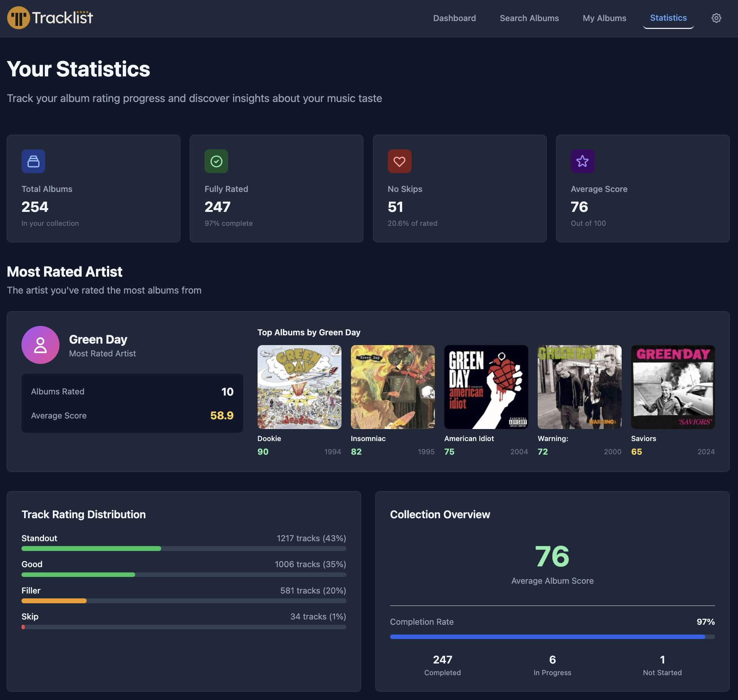Select the Statistics tab

[668, 18]
